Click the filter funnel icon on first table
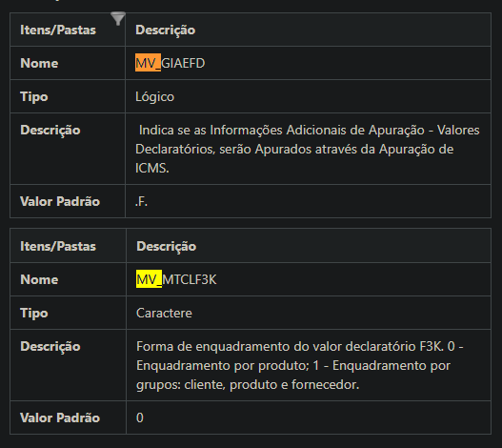Image resolution: width=502 pixels, height=448 pixels. (118, 18)
